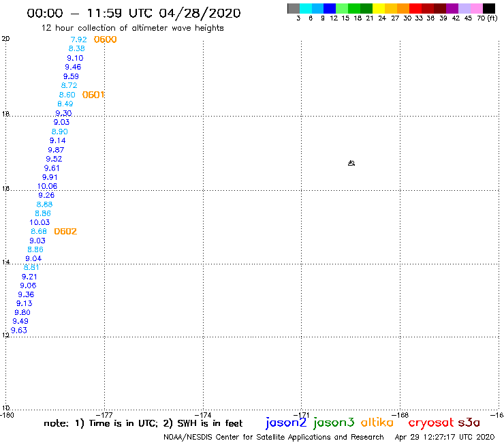Click the 8.90 wave height value
504x443 pixels.
tap(59, 132)
